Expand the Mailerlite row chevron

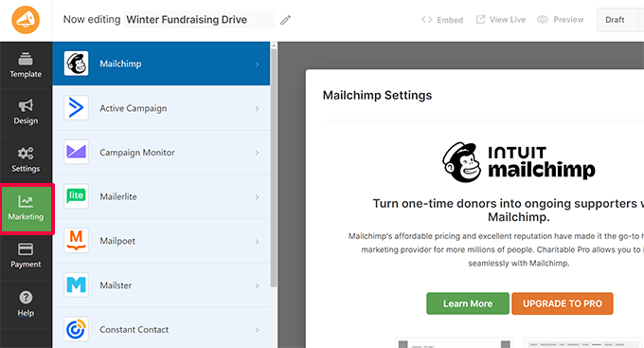pos(257,197)
